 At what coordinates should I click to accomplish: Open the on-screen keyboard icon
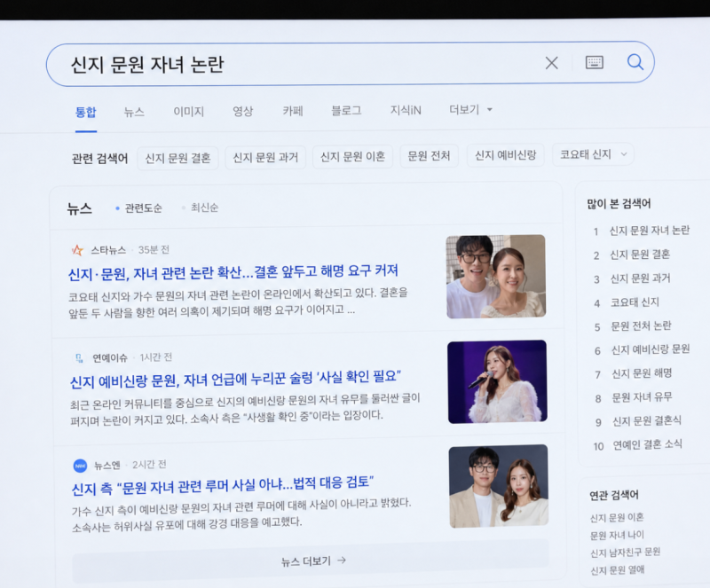[594, 62]
